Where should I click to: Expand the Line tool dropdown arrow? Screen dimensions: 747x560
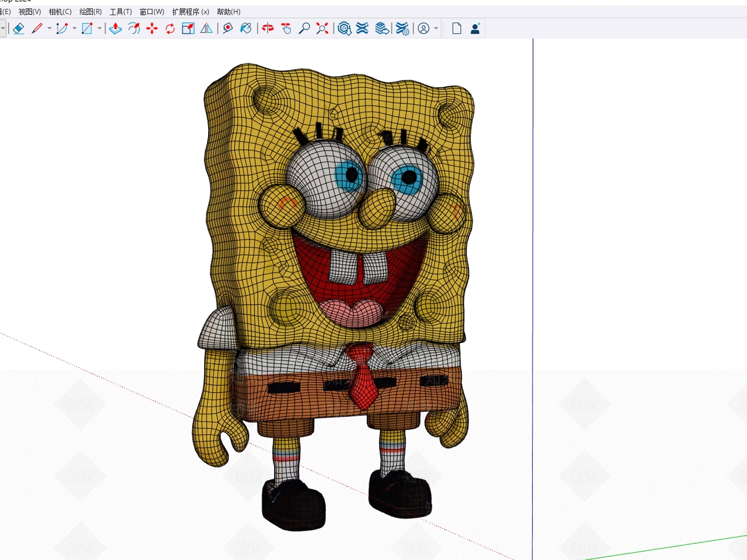click(49, 28)
